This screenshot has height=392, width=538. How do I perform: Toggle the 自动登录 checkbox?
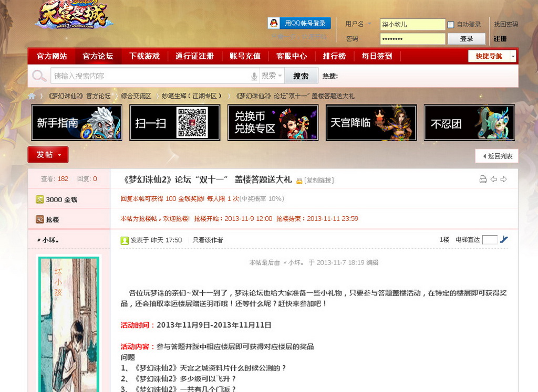[451, 25]
